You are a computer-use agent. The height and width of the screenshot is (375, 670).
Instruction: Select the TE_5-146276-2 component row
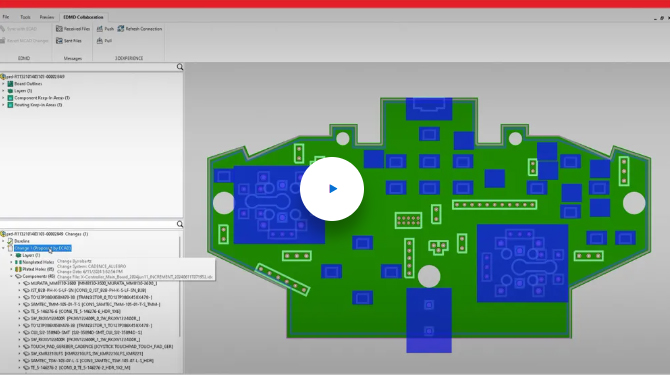pyautogui.click(x=81, y=367)
